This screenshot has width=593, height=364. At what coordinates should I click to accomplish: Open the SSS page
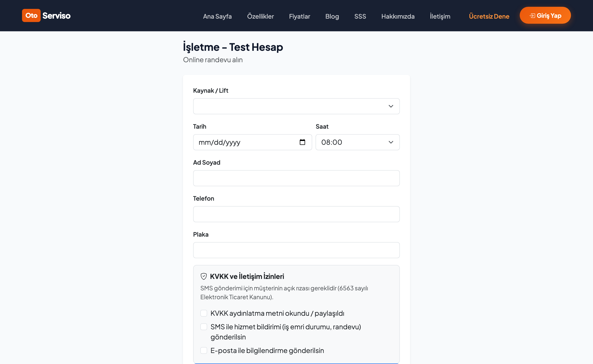click(x=360, y=16)
